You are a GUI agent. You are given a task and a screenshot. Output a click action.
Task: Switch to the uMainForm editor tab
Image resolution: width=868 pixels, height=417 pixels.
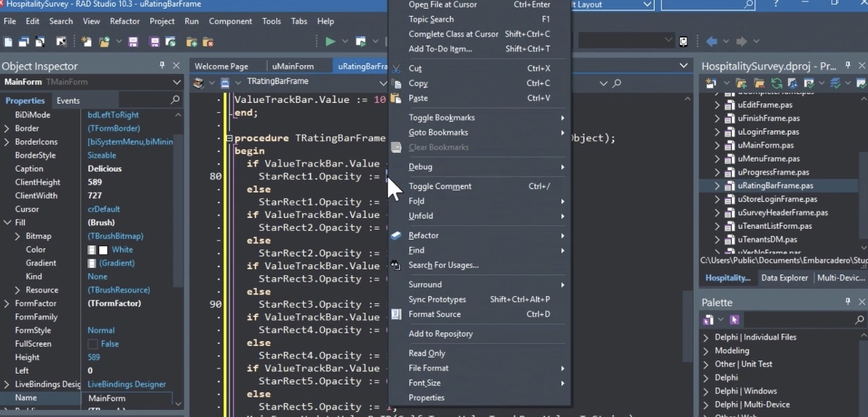click(293, 66)
